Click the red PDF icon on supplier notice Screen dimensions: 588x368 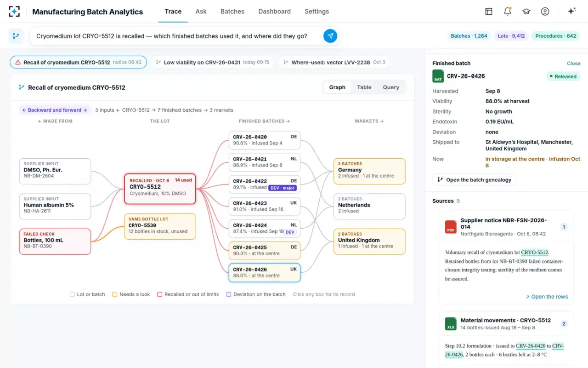(451, 227)
